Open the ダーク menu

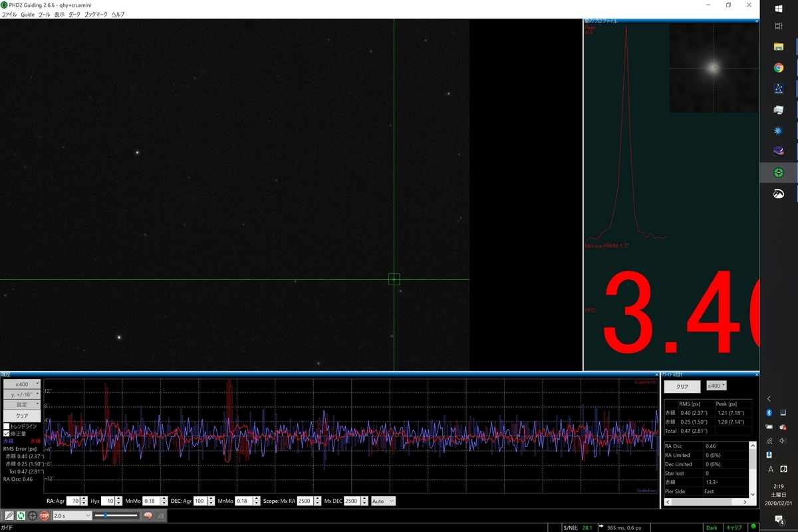[74, 14]
